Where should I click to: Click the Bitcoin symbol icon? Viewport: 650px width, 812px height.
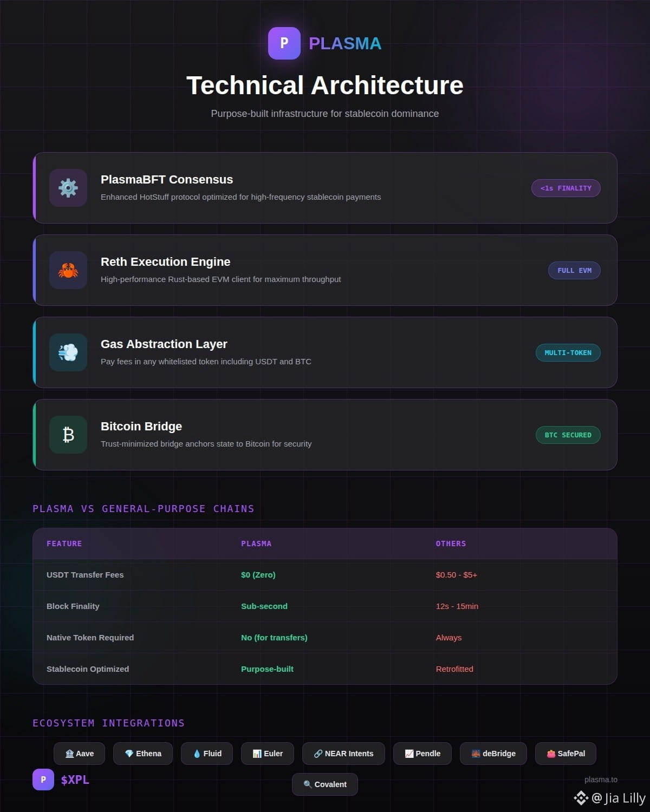coord(68,435)
